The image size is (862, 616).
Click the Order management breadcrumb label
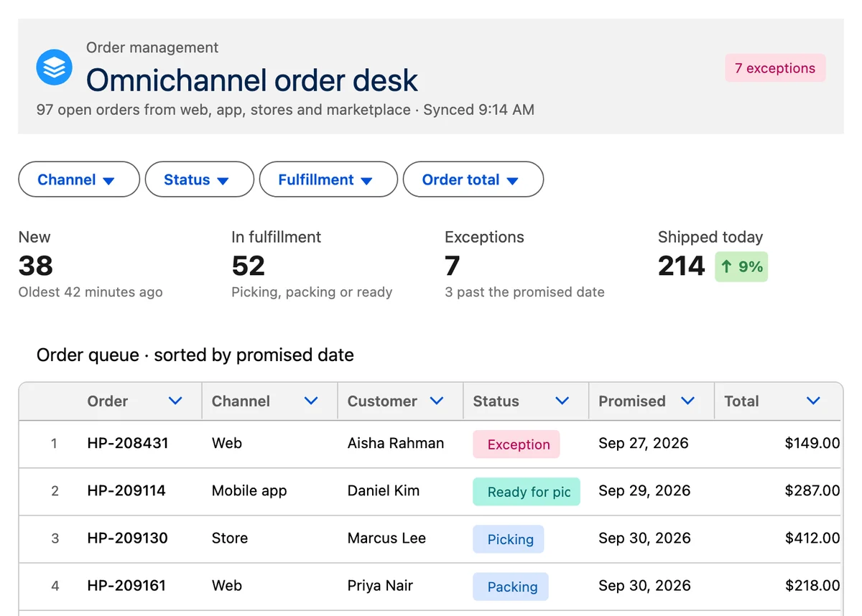click(152, 47)
